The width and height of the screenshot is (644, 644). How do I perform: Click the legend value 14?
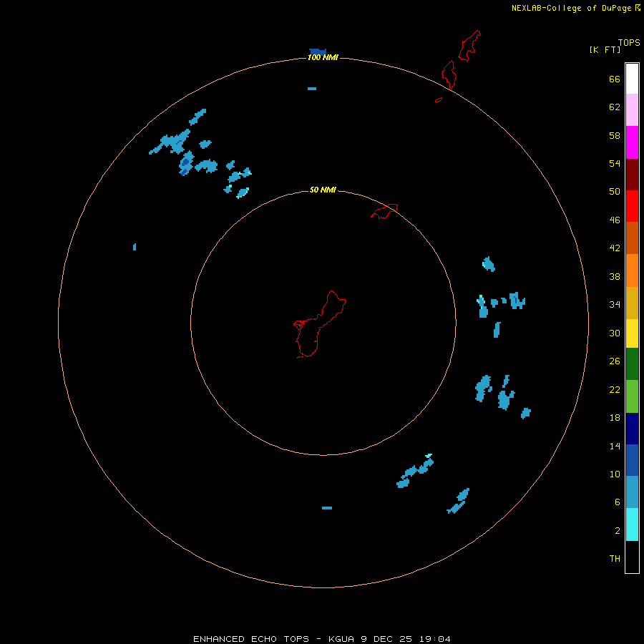click(x=615, y=446)
